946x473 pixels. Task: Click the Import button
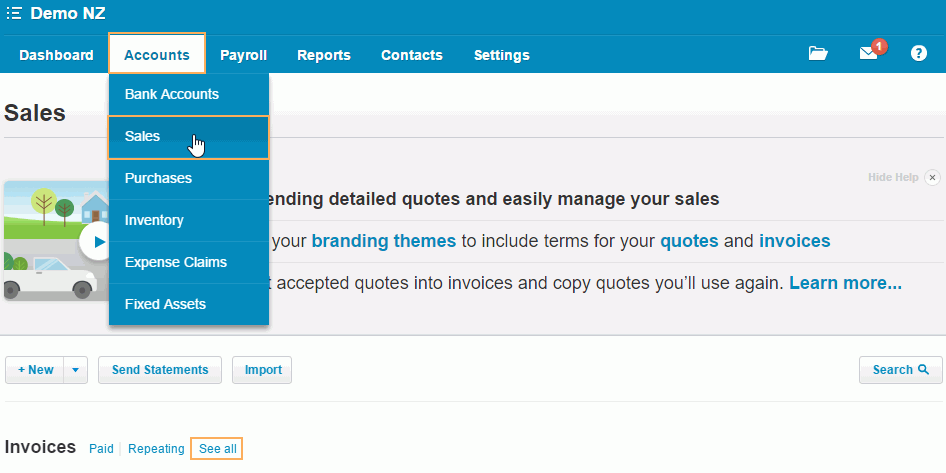pos(262,370)
